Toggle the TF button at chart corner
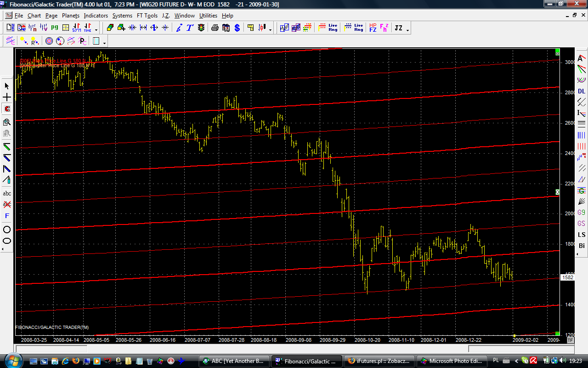 (570, 340)
